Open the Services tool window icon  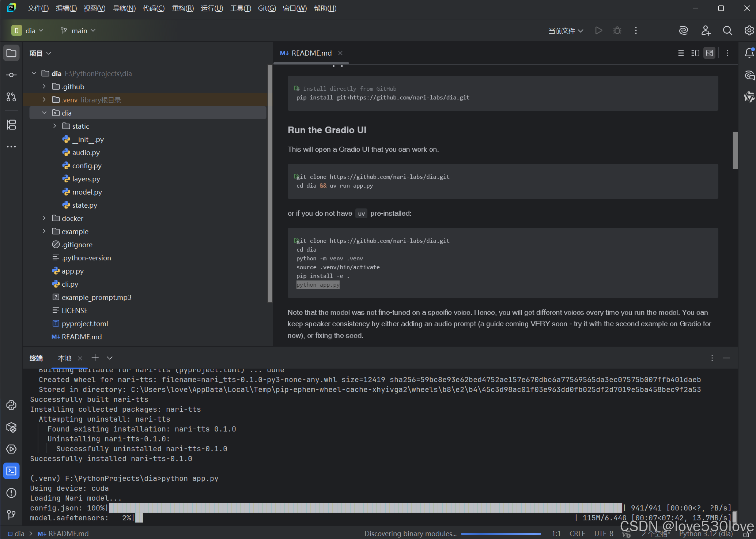(11, 449)
